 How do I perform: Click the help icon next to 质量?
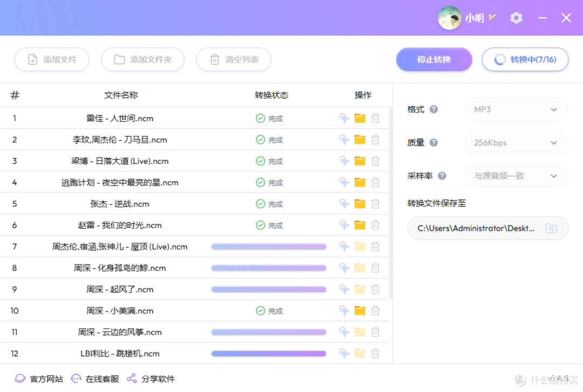pyautogui.click(x=433, y=143)
